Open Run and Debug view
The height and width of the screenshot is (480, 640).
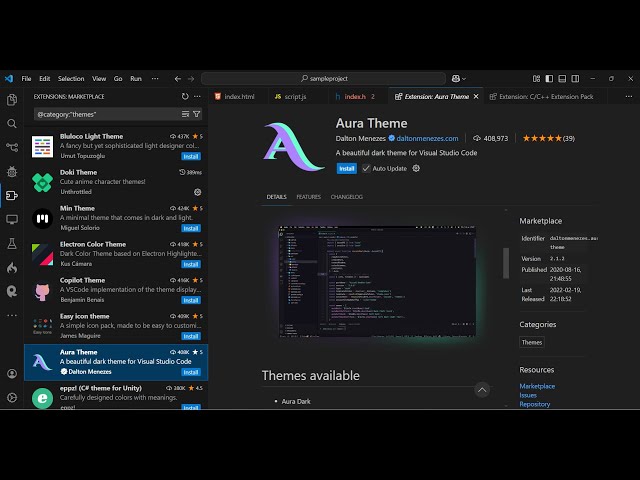[x=12, y=172]
